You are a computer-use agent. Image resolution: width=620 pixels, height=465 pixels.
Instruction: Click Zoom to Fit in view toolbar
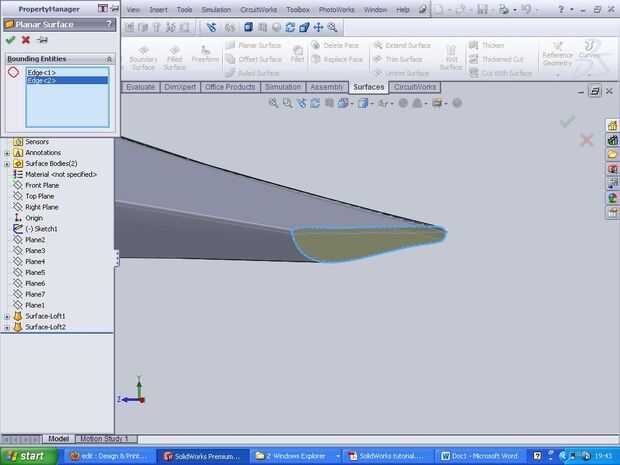coord(273,103)
